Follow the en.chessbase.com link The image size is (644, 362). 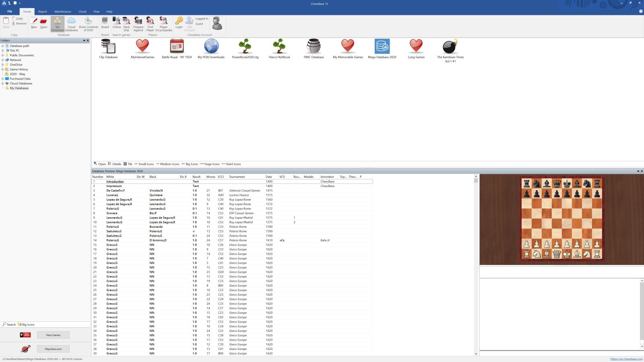tap(626, 359)
